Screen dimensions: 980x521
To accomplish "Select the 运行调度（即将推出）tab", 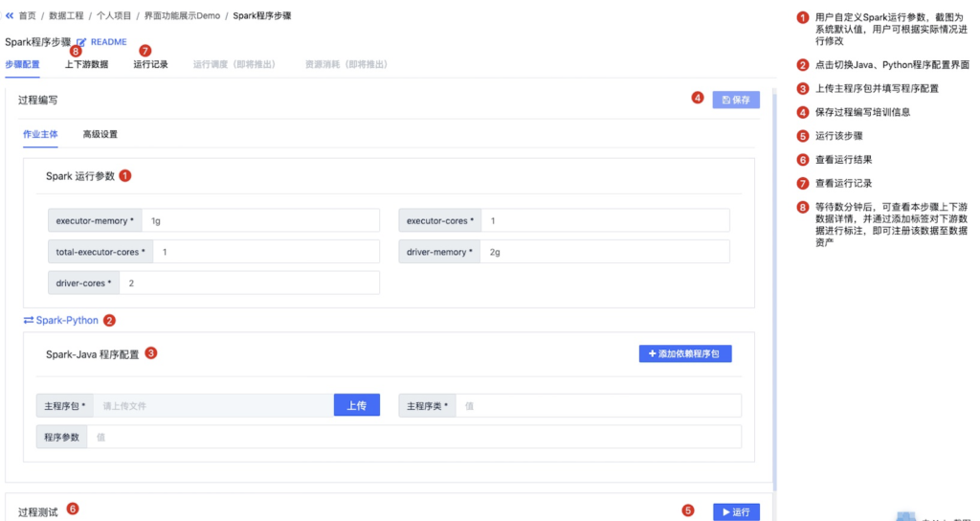I will (234, 64).
